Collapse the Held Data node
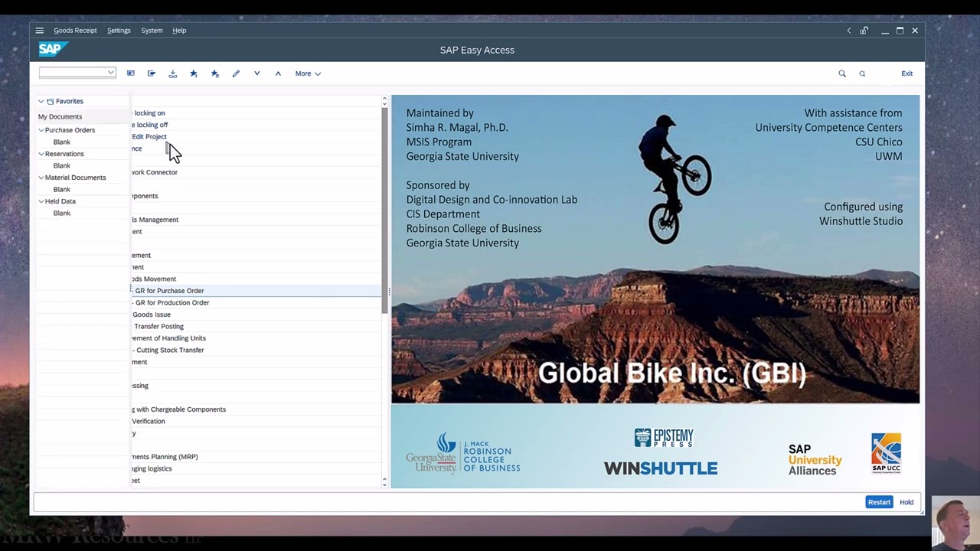980x551 pixels. tap(41, 201)
